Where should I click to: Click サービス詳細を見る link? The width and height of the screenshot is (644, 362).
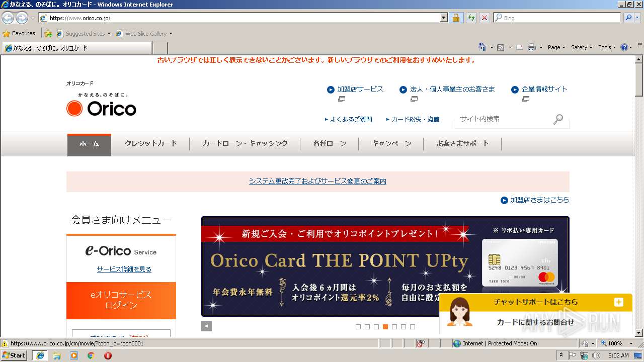click(124, 269)
